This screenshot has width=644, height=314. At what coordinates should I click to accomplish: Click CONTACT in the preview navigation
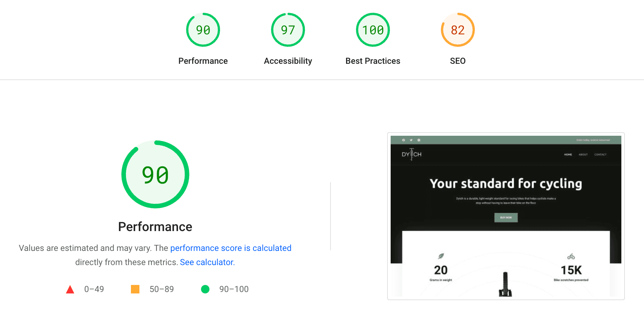click(x=600, y=155)
